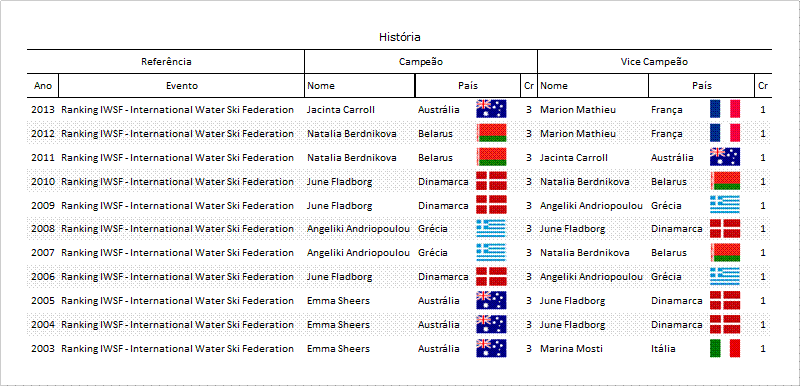The height and width of the screenshot is (387, 800).
Task: Click the Greece flag in the 2009 vice champion row
Action: pos(724,205)
